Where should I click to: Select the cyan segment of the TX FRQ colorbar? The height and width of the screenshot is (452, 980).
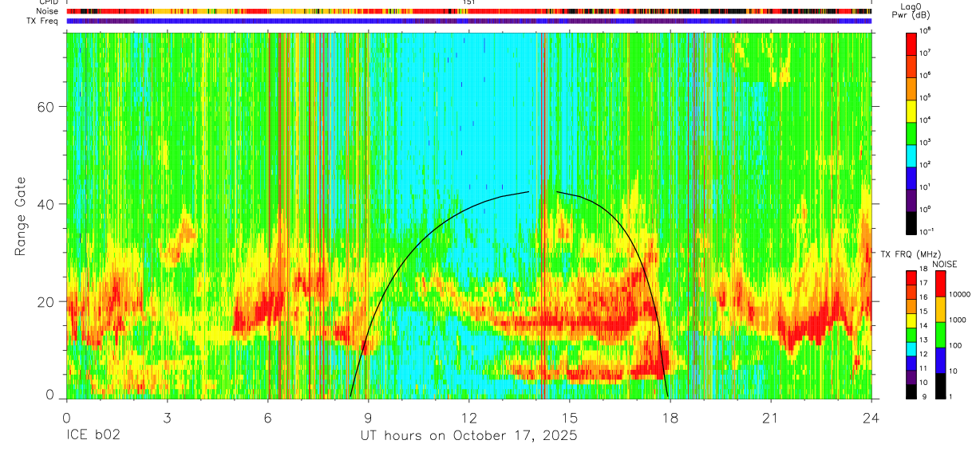911,348
